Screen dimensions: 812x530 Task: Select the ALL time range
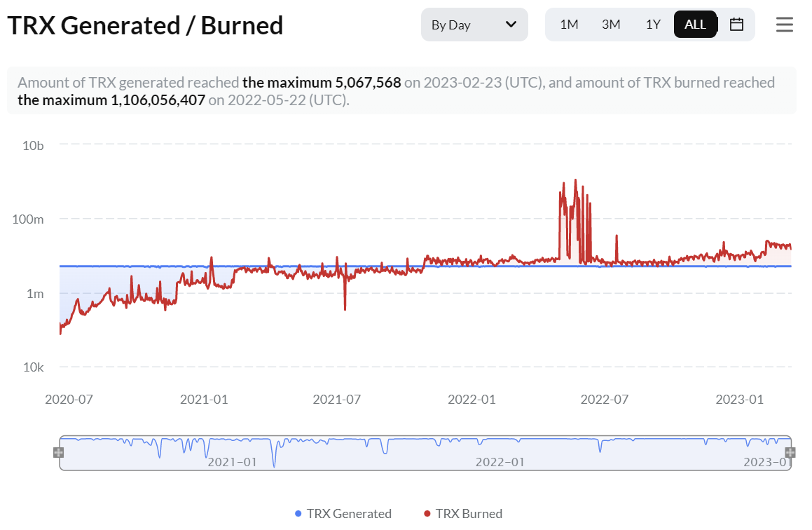point(695,25)
